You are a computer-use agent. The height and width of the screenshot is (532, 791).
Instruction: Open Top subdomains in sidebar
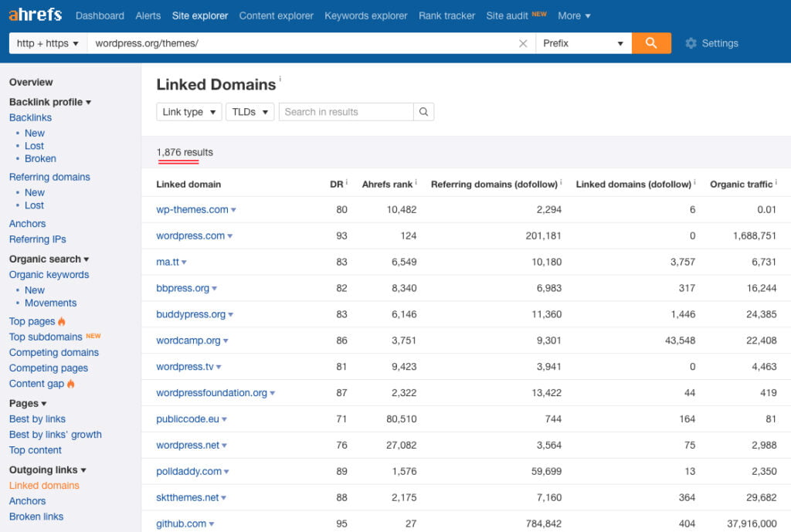(x=46, y=337)
